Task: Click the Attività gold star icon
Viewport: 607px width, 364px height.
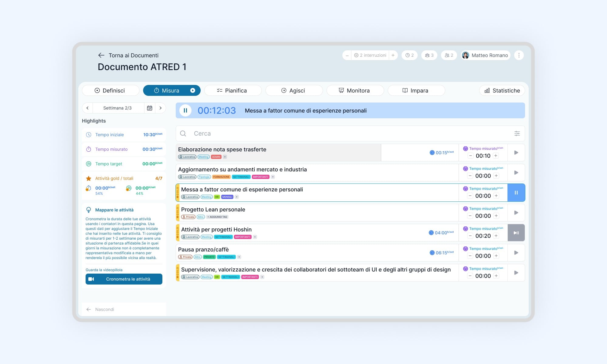Action: click(x=89, y=178)
